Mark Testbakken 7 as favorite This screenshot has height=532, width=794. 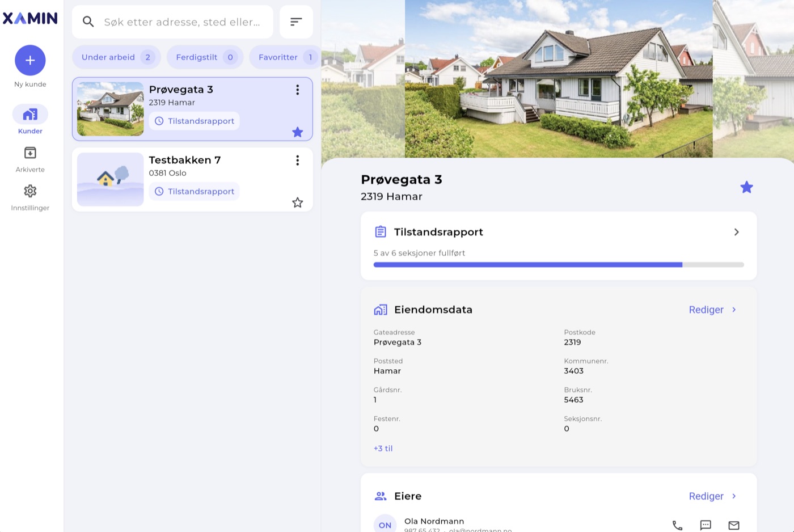pyautogui.click(x=298, y=202)
